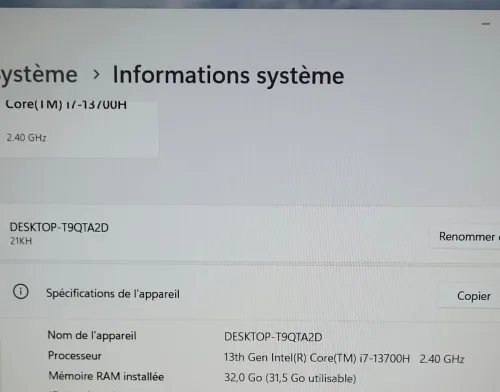This screenshot has height=392, width=500.
Task: Click the Core(TM) i7-13700H card title
Action: pos(66,104)
